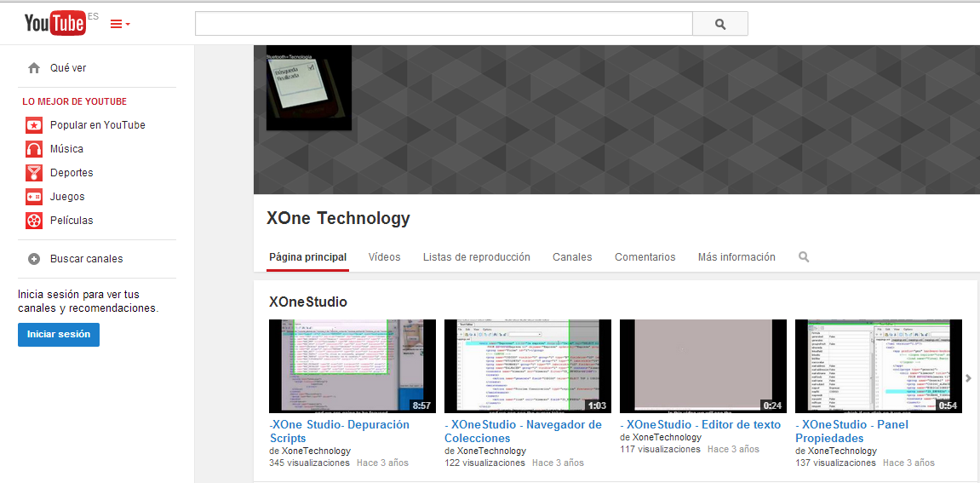The width and height of the screenshot is (980, 483).
Task: Switch to the Vídeos tab
Action: tap(384, 257)
